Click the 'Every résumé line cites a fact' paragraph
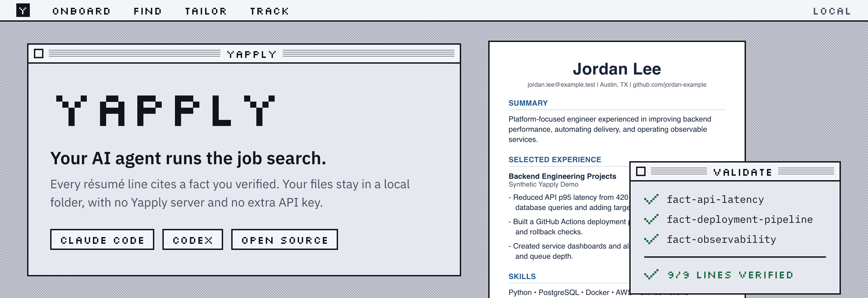The height and width of the screenshot is (298, 868). pos(230,193)
